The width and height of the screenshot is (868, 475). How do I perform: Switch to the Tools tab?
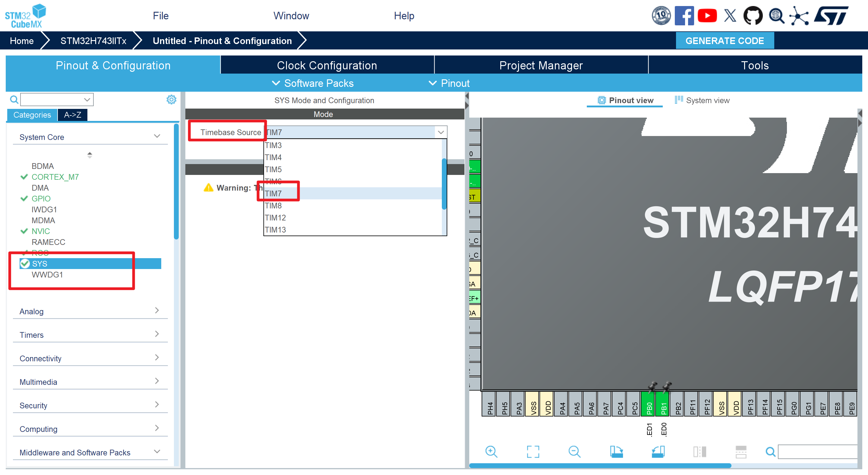pyautogui.click(x=755, y=65)
